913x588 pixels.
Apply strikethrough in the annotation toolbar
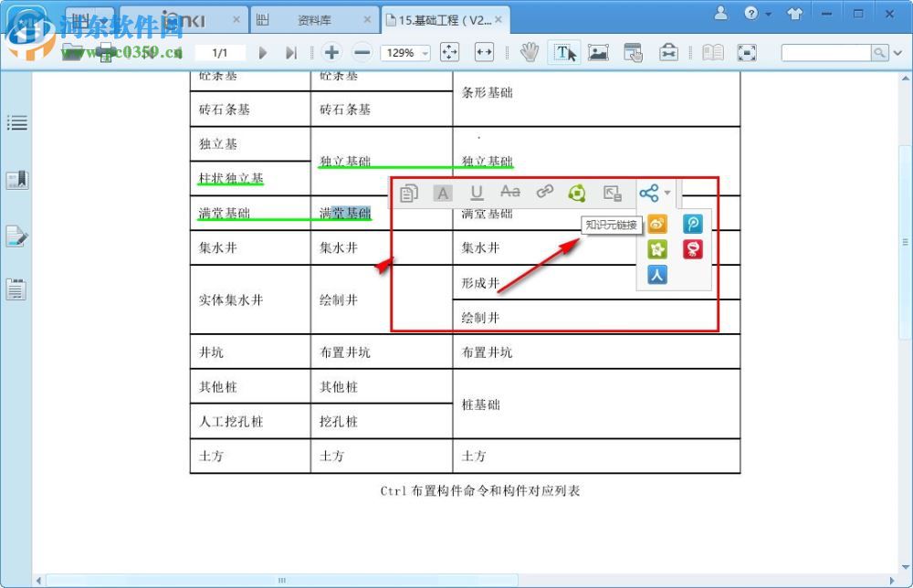click(x=509, y=193)
